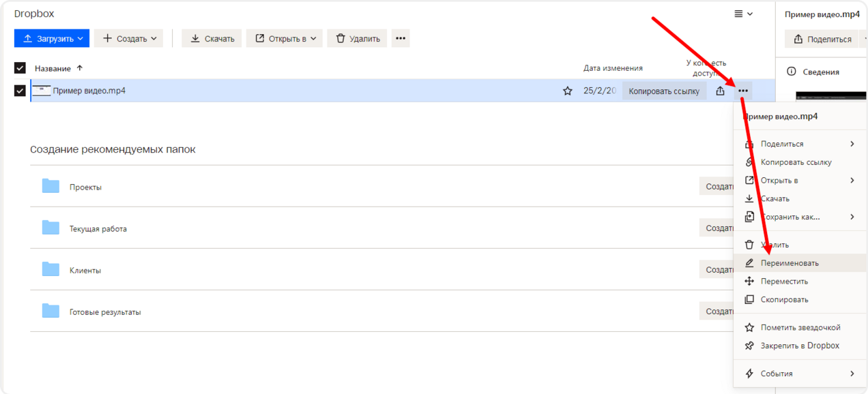The height and width of the screenshot is (394, 868).
Task: Click the blue Загрузить upload button
Action: (x=52, y=38)
